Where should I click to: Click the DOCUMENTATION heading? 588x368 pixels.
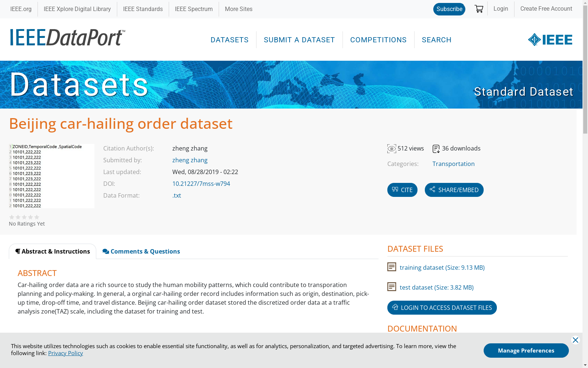pos(422,329)
